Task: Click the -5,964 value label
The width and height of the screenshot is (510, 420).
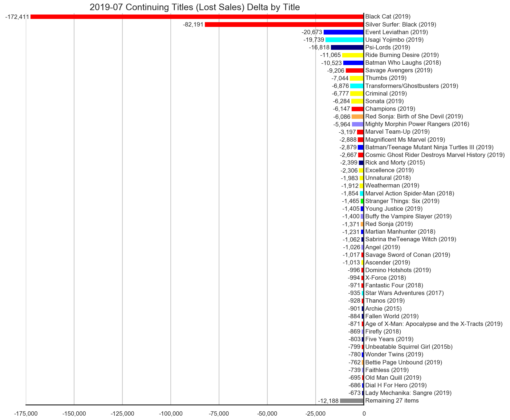Action: pos(342,124)
